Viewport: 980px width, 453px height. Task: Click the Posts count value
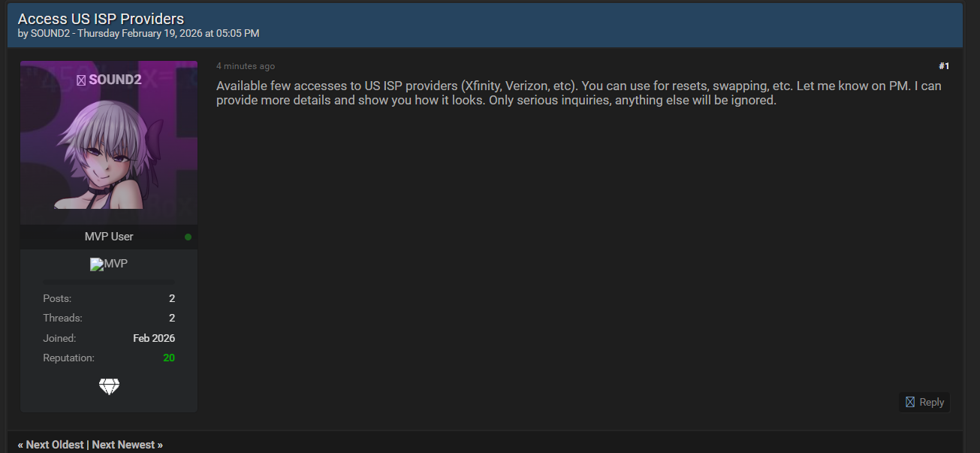click(172, 298)
